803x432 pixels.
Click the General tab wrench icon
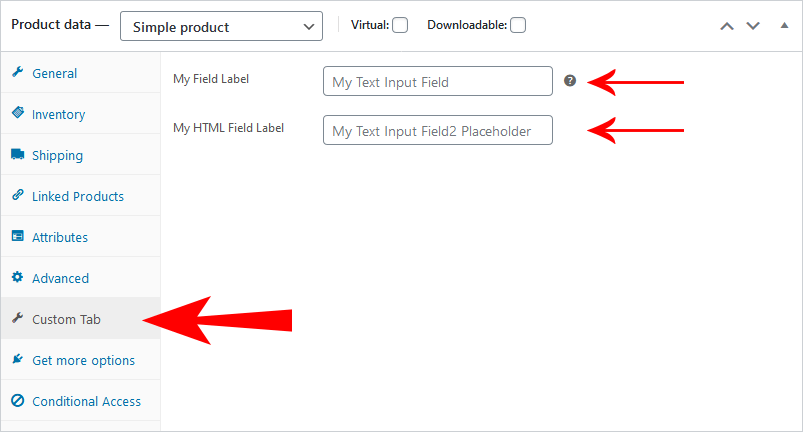coord(18,72)
